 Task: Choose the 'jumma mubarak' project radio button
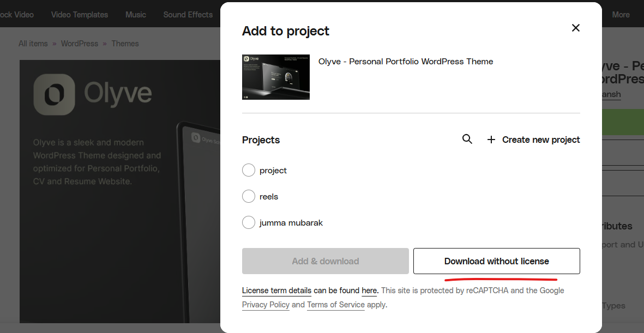(x=249, y=223)
